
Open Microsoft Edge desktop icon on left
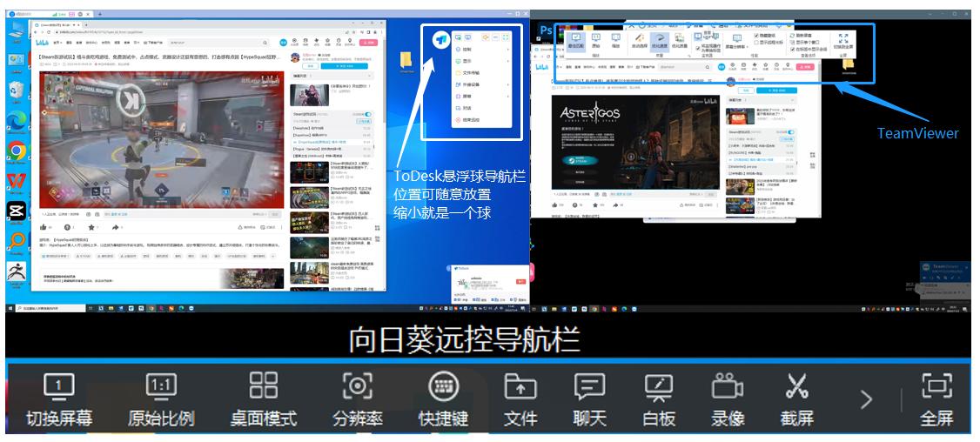point(17,124)
